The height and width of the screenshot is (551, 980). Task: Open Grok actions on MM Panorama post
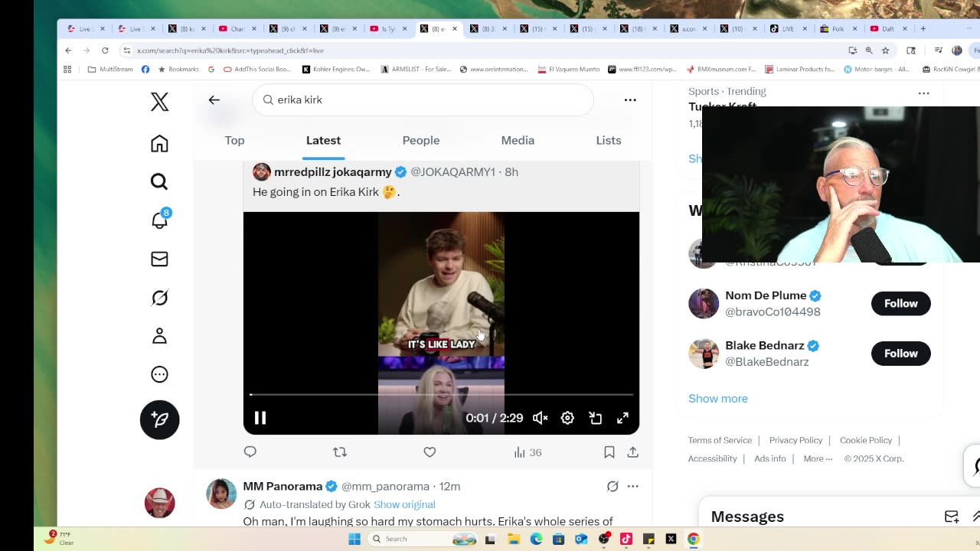tap(612, 486)
